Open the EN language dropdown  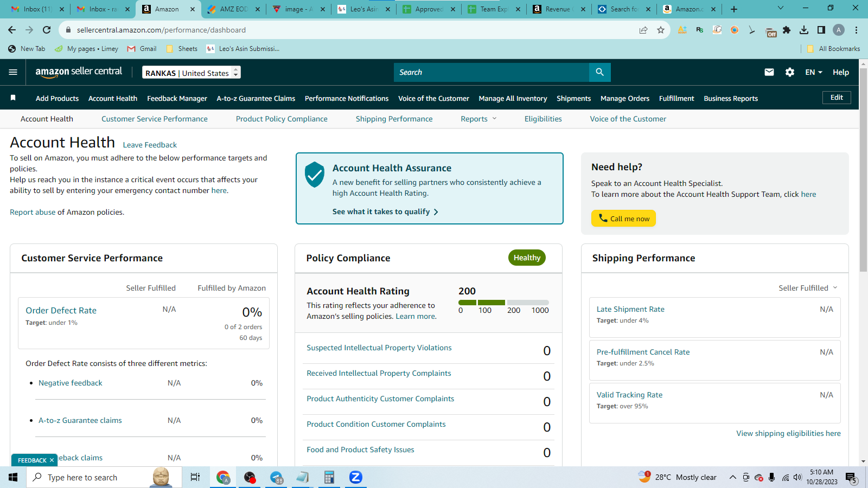click(x=814, y=72)
